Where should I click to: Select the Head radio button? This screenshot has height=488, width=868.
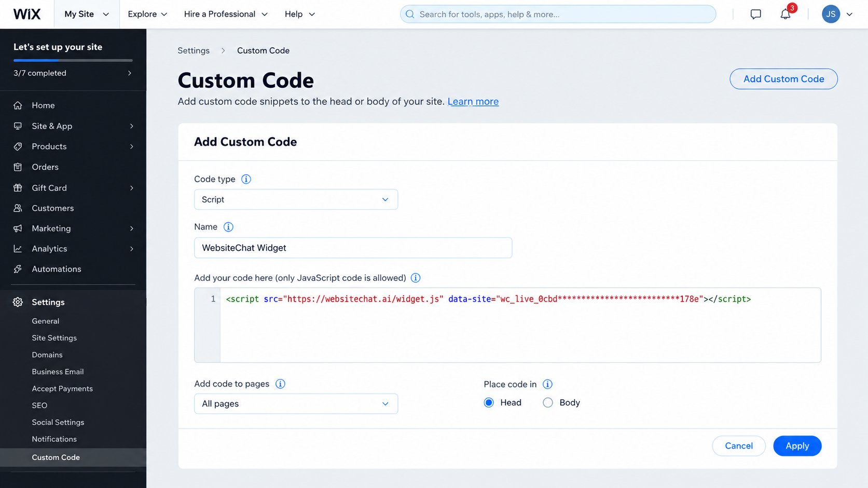489,403
